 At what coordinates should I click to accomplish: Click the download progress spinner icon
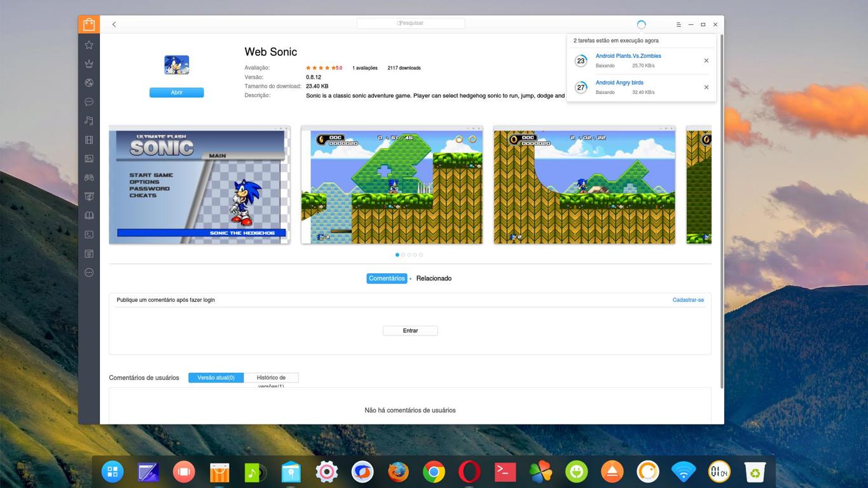pos(641,24)
